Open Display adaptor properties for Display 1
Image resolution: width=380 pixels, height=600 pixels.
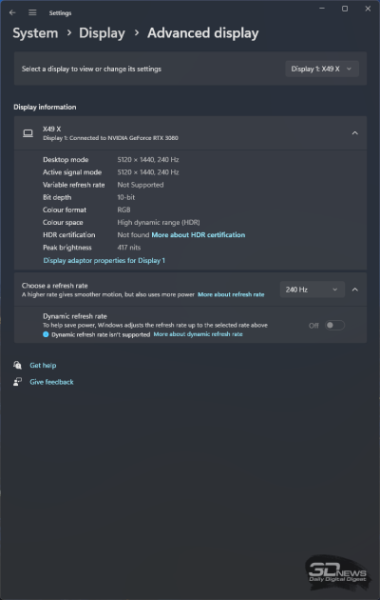click(x=104, y=261)
